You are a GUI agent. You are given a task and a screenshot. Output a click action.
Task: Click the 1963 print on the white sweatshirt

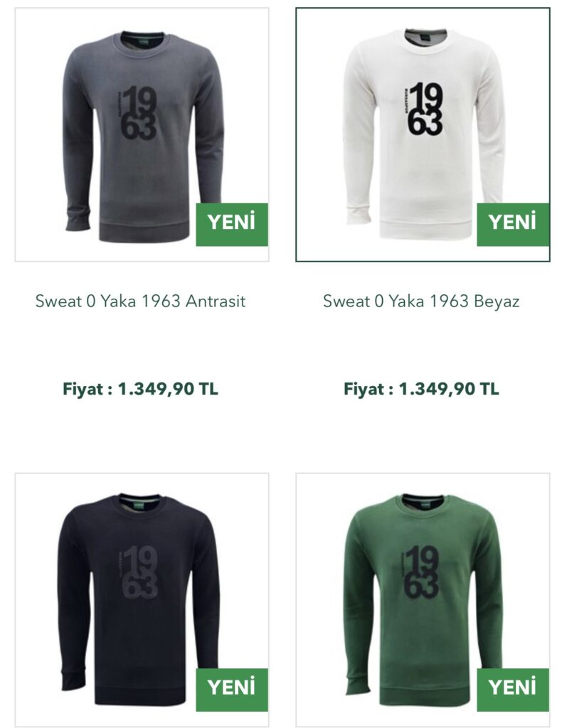(x=424, y=109)
